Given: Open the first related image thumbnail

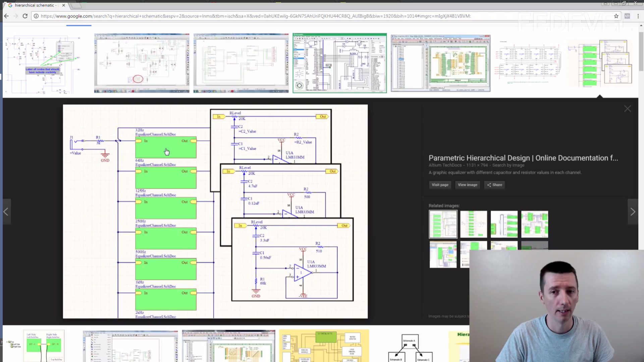Looking at the screenshot, I should (443, 224).
